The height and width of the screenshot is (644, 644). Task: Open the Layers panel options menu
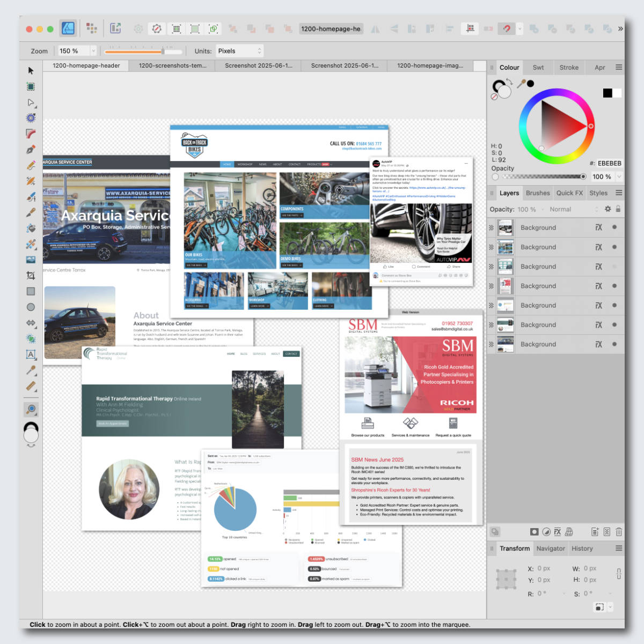[619, 193]
